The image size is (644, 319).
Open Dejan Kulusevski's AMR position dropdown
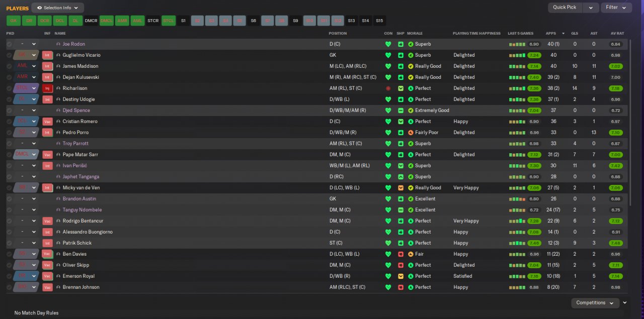point(26,77)
